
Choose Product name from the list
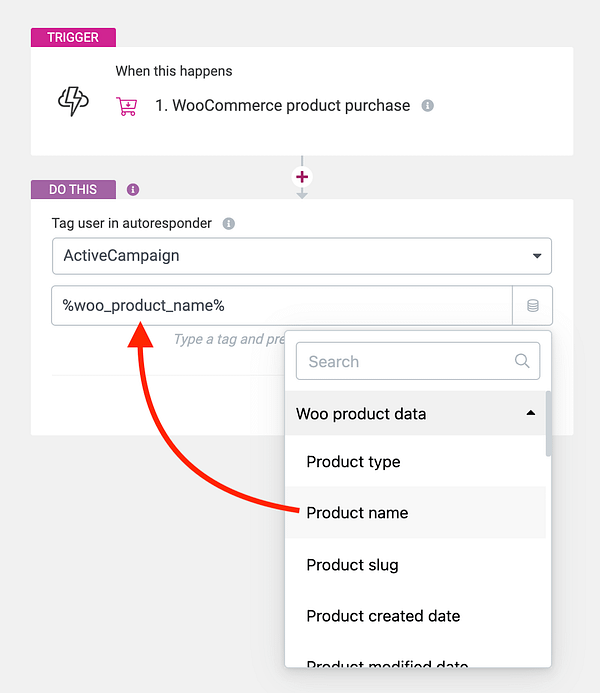click(x=415, y=513)
